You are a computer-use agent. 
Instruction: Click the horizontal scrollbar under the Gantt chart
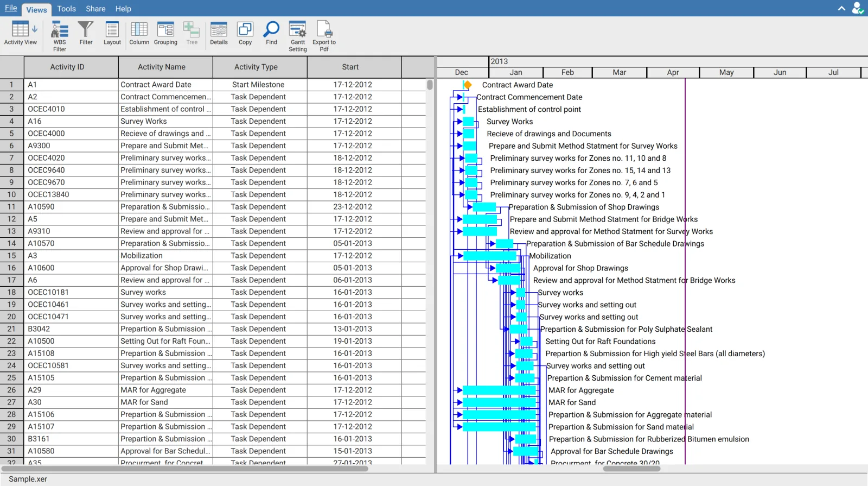[631, 469]
